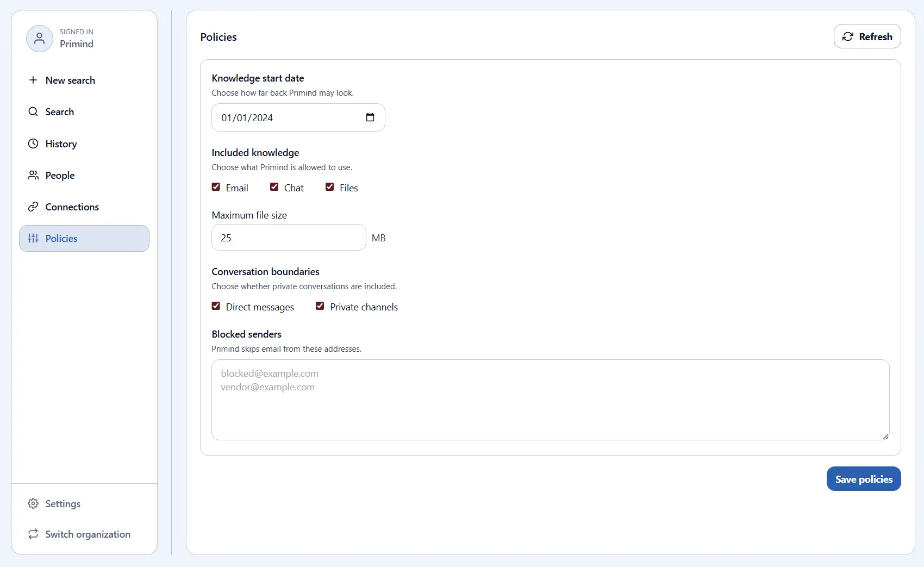Click the people icon in sidebar
924x567 pixels.
point(33,175)
